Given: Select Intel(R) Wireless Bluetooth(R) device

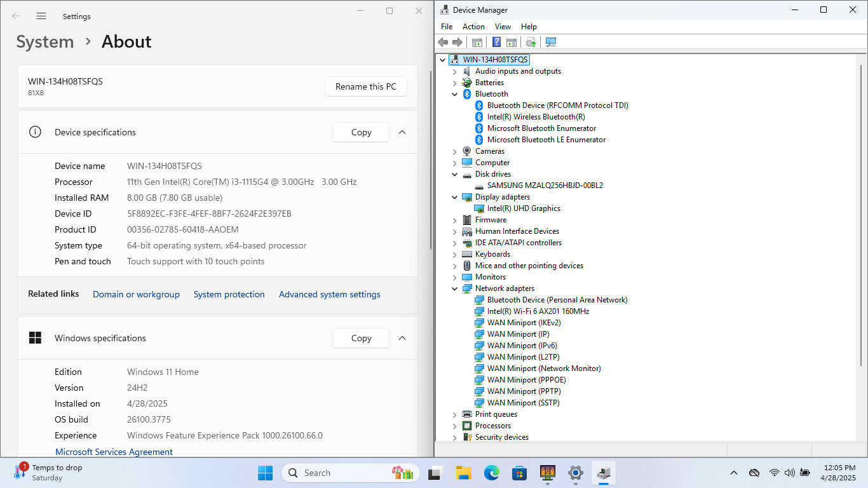Looking at the screenshot, I should tap(536, 117).
